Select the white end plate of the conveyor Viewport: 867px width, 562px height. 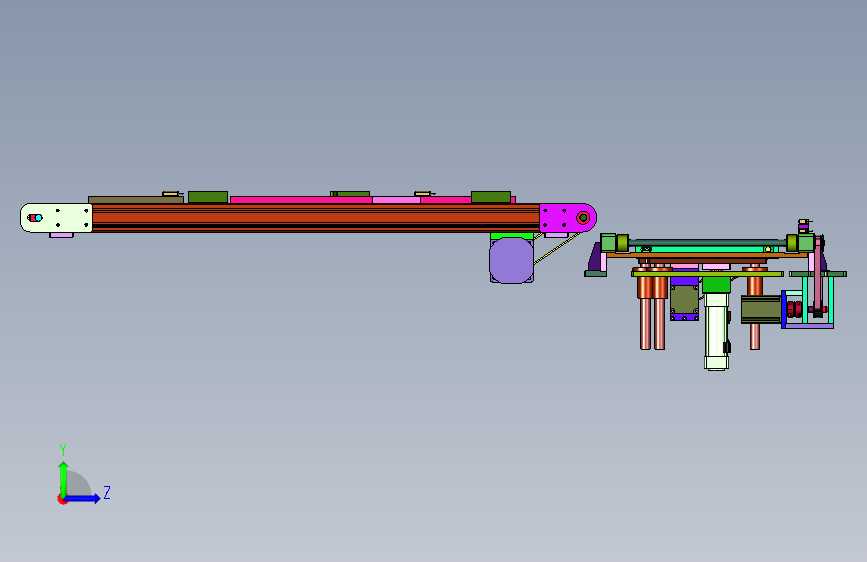56,218
